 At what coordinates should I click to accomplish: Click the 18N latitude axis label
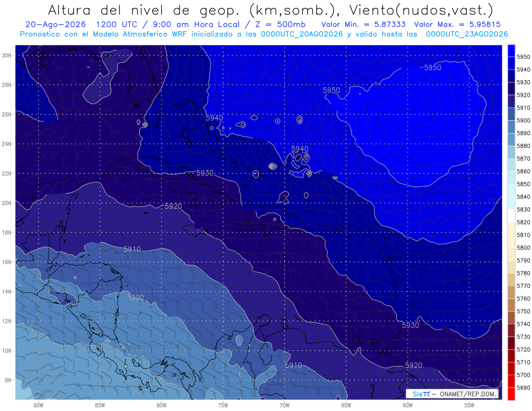coord(7,233)
